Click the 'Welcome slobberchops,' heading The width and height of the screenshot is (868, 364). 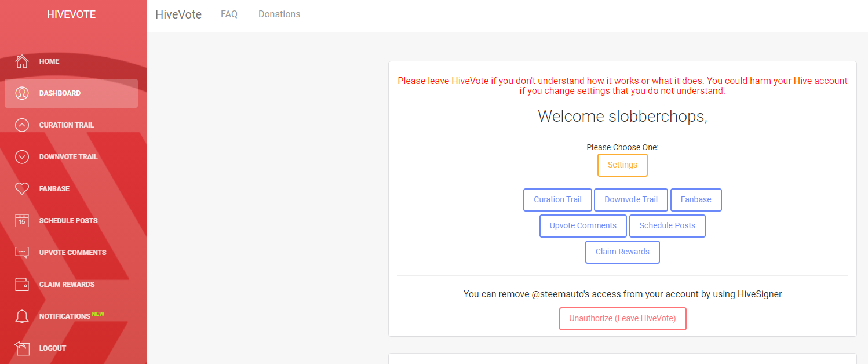622,117
